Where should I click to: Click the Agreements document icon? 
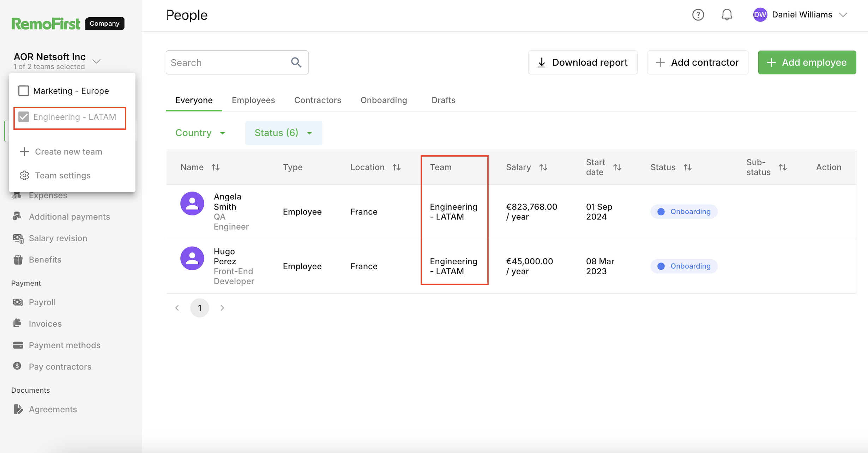(x=18, y=409)
